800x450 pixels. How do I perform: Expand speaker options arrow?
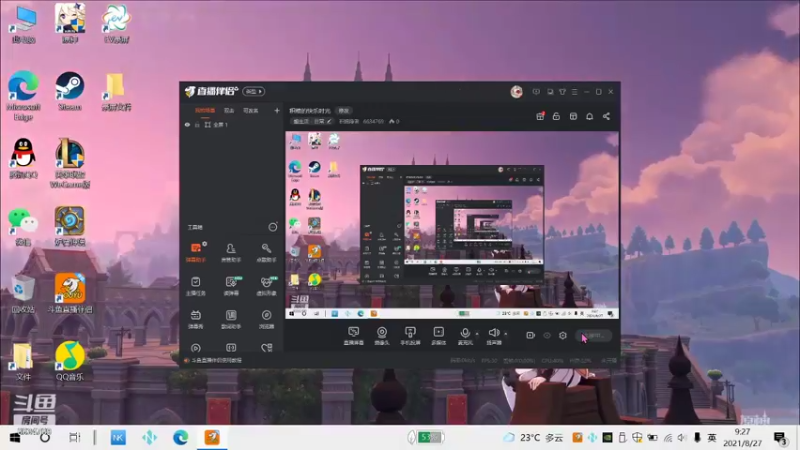(x=506, y=334)
